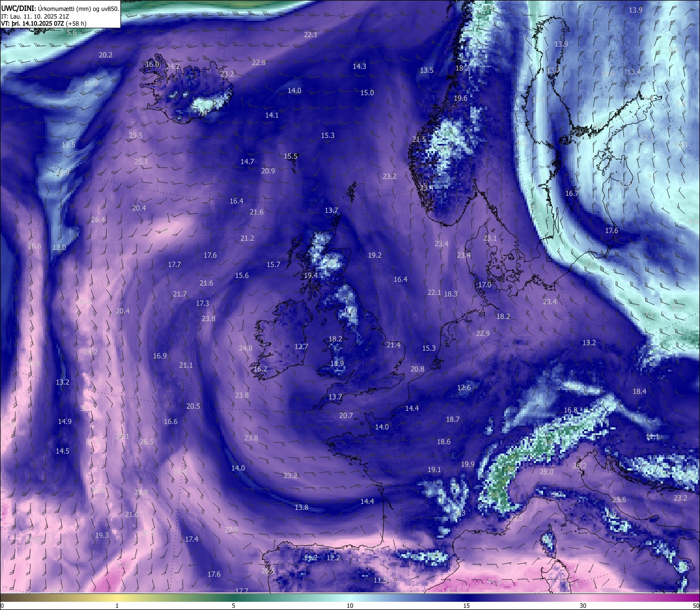
Task: Click the map value 18.4
Action: click(639, 392)
